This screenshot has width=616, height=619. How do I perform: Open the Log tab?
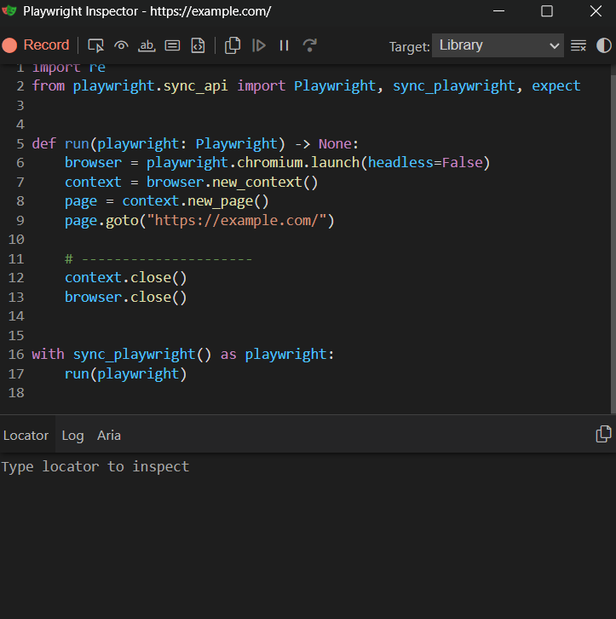pos(73,435)
